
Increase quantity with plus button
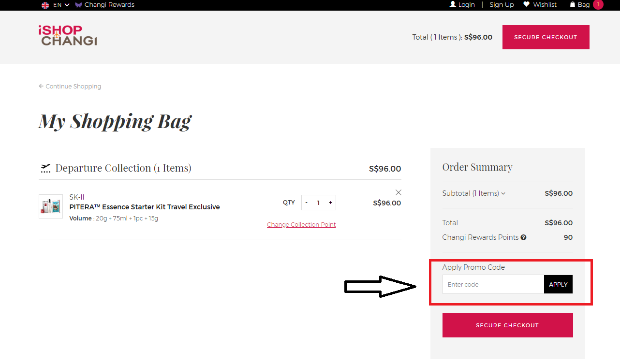tap(330, 203)
